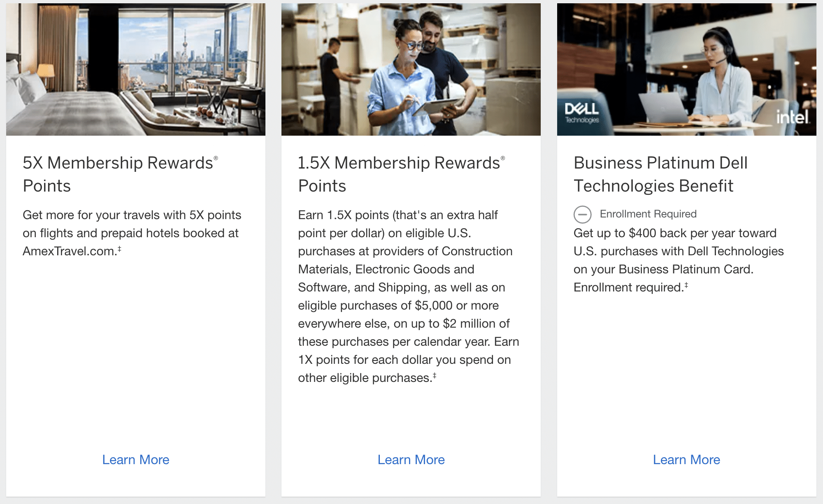Select the warehouse workers with tablet image
Image resolution: width=823 pixels, height=504 pixels.
point(411,69)
